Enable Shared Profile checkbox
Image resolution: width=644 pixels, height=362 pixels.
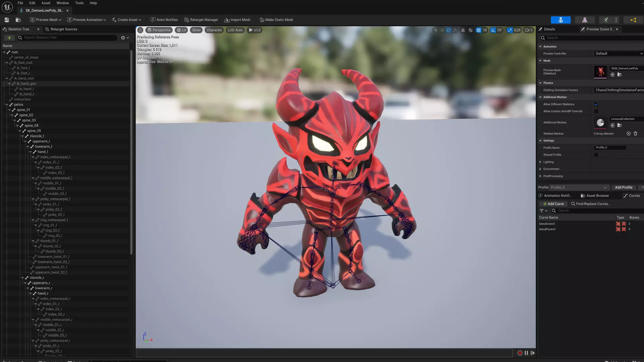596,155
